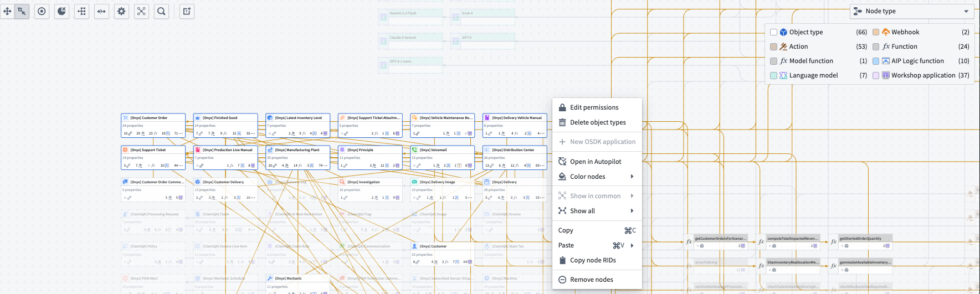
Task: Choose Copy from context menu
Action: click(597, 230)
